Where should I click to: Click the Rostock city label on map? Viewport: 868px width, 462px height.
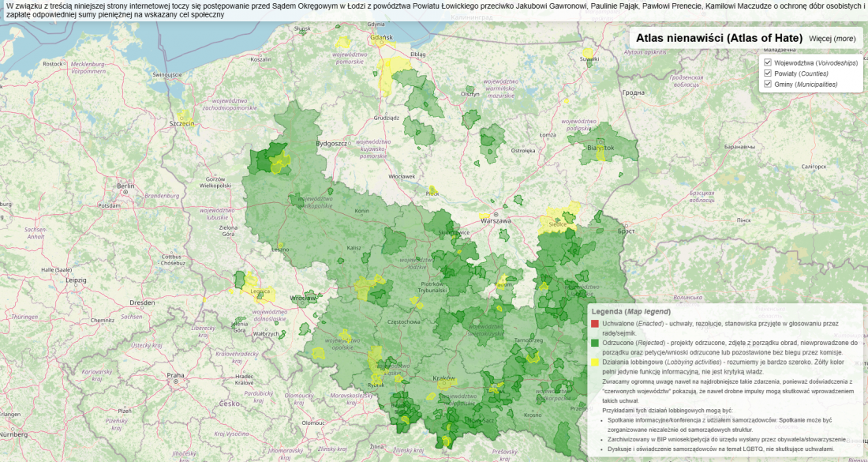pos(53,64)
